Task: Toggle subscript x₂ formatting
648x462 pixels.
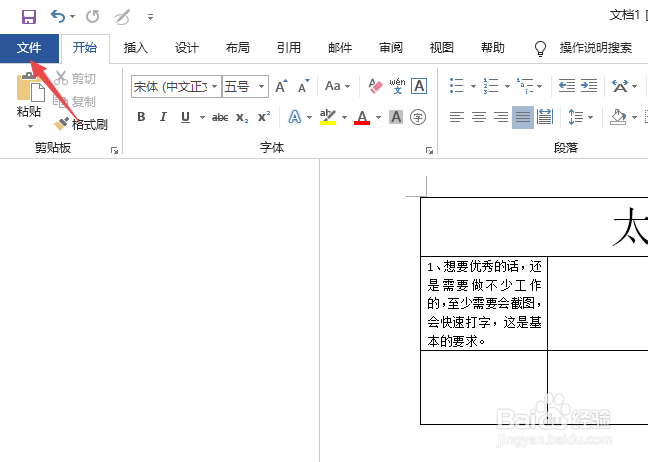Action: click(x=242, y=117)
